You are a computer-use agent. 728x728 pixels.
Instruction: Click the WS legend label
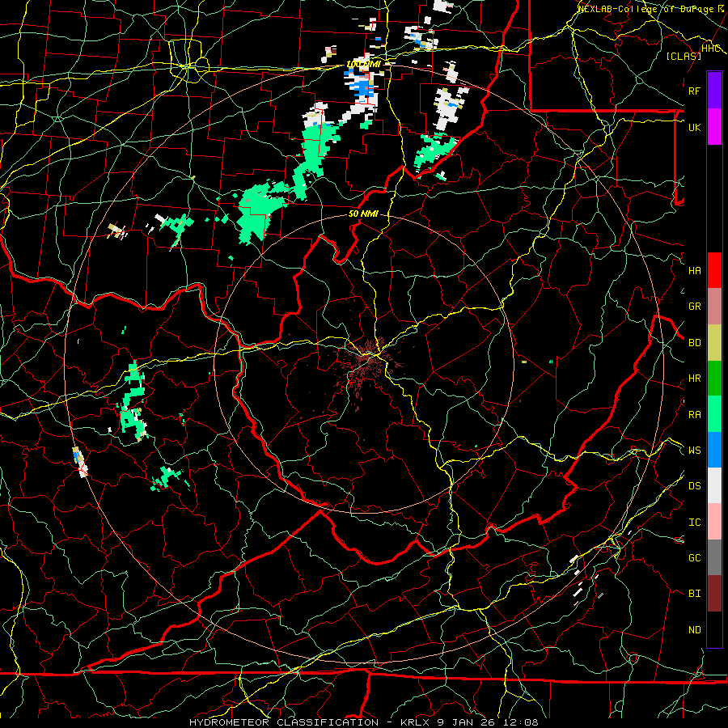(695, 451)
